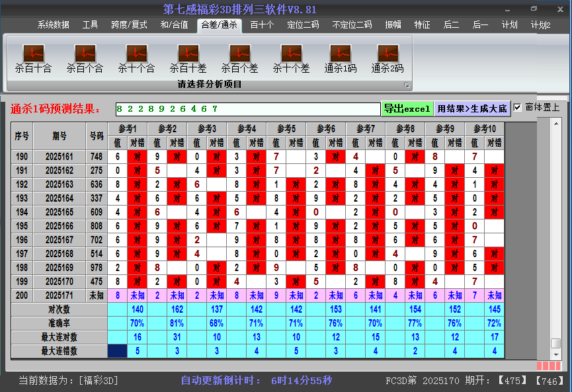Image resolution: width=572 pixels, height=392 pixels.
Task: Switch to the 跨度/复式 tab
Action: tap(129, 25)
